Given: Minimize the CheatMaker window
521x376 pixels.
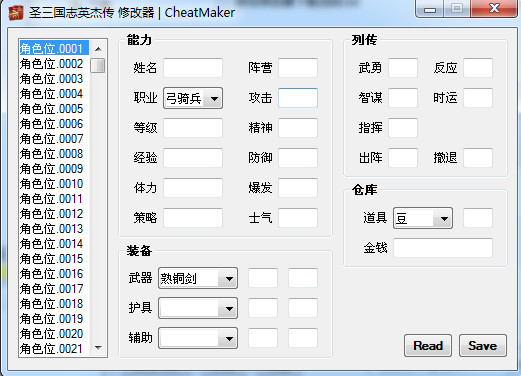Looking at the screenshot, I should pos(430,9).
